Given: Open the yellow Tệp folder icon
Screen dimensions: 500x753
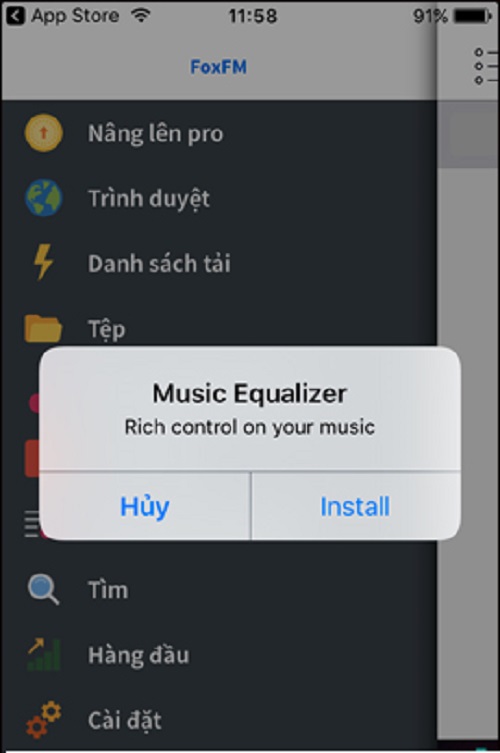Looking at the screenshot, I should pos(43,328).
